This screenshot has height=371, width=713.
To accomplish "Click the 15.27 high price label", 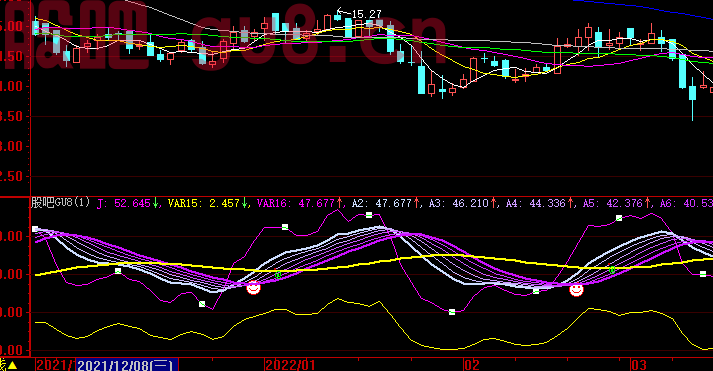I will 367,14.
